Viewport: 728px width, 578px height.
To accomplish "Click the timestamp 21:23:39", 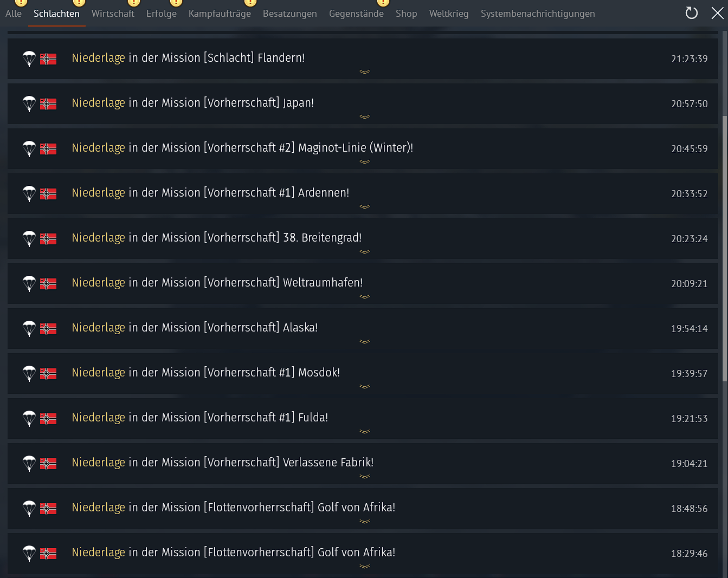I will [690, 59].
